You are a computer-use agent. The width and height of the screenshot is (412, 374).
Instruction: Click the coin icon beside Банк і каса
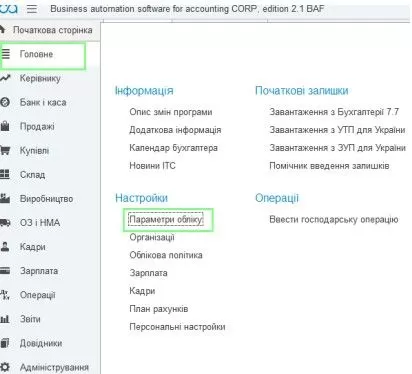tap(5, 102)
